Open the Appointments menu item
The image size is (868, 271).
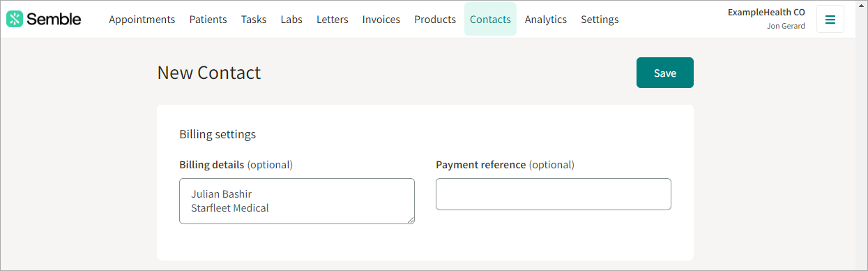pyautogui.click(x=142, y=20)
